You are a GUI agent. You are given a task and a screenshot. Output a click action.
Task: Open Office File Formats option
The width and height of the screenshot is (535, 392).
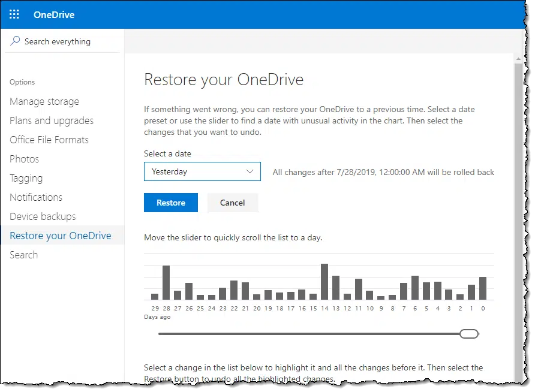[49, 140]
